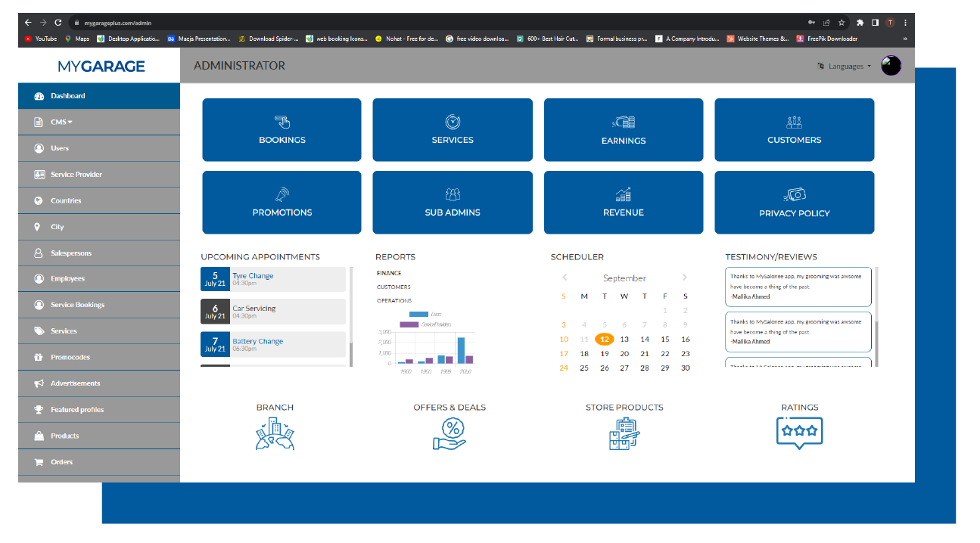The image size is (980, 543).
Task: Open the Branch globe icon
Action: click(275, 434)
